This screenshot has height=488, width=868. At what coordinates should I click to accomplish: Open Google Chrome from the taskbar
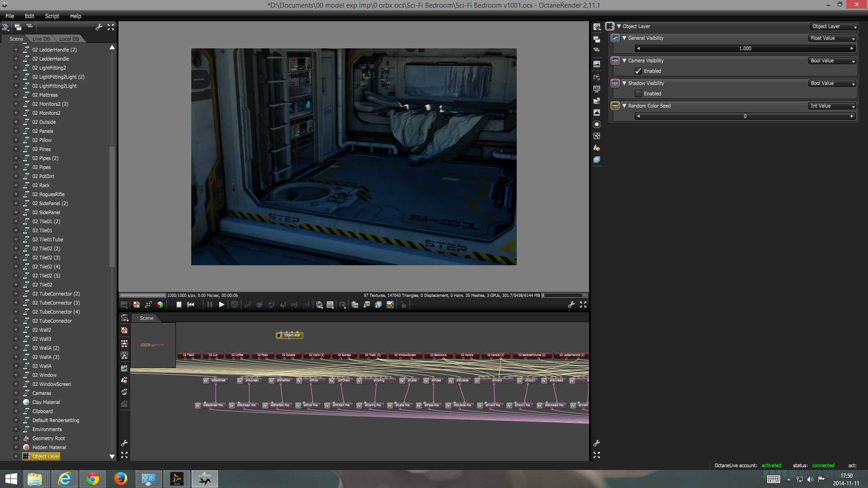click(93, 479)
